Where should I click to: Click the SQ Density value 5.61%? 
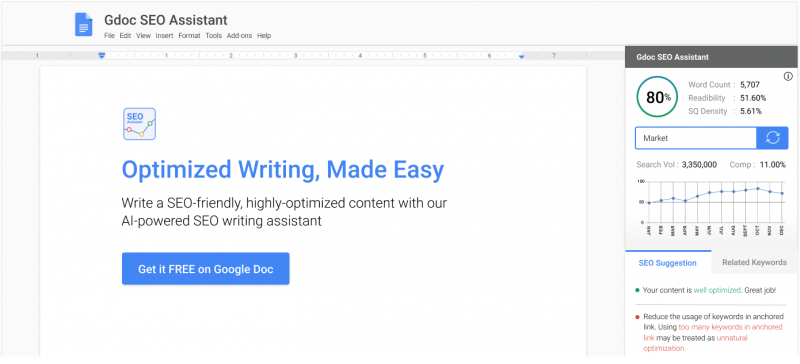click(x=751, y=111)
